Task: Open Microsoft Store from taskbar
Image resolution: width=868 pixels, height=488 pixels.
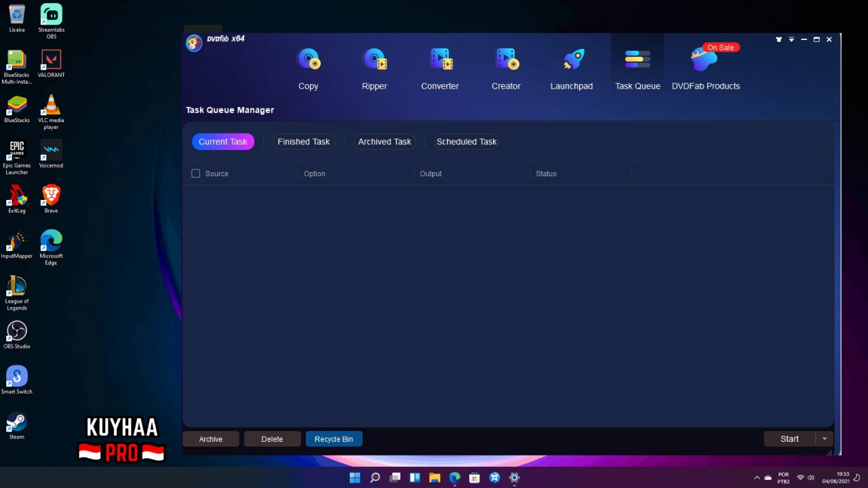Action: click(x=475, y=478)
